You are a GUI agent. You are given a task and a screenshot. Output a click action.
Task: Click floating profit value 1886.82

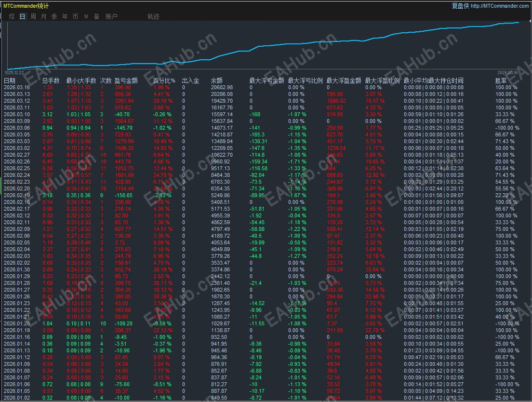(x=336, y=101)
